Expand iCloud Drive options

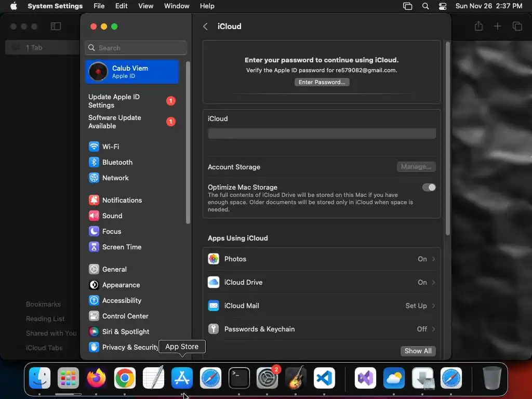click(322, 282)
